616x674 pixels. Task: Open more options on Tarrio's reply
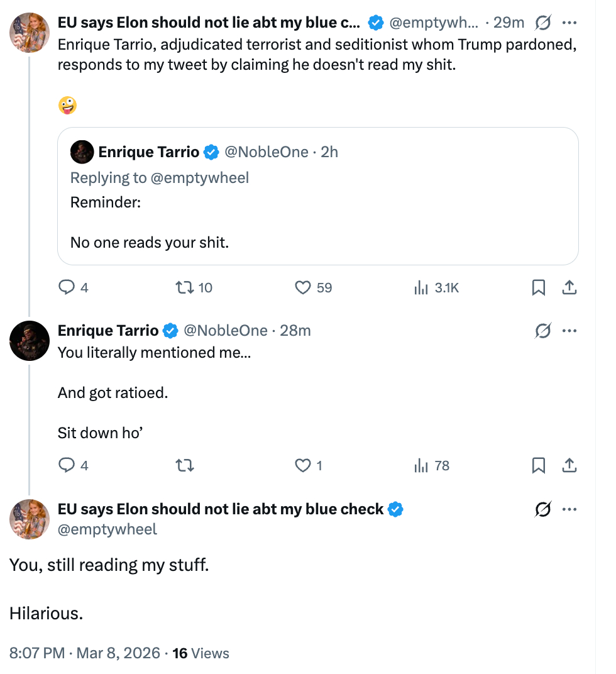[x=569, y=331]
